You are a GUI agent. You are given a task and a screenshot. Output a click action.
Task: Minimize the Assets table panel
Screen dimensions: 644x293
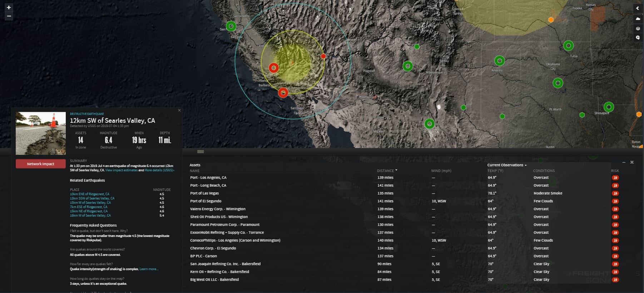click(624, 162)
